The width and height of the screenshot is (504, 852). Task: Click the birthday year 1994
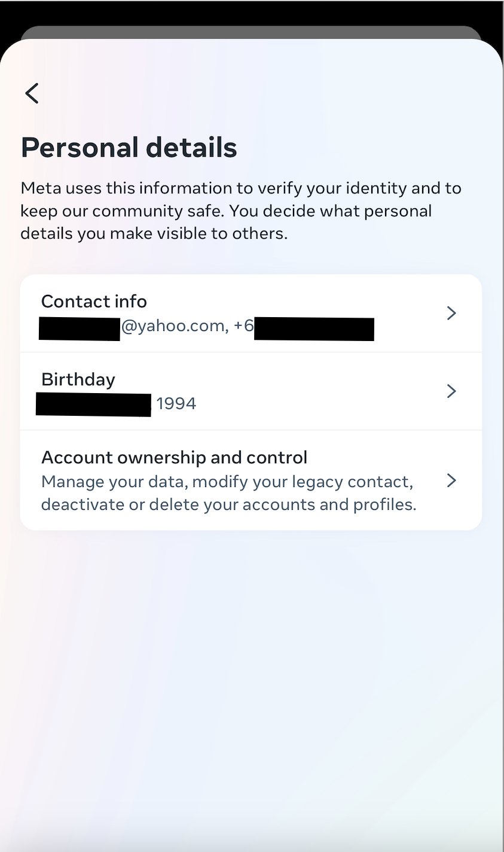click(176, 404)
